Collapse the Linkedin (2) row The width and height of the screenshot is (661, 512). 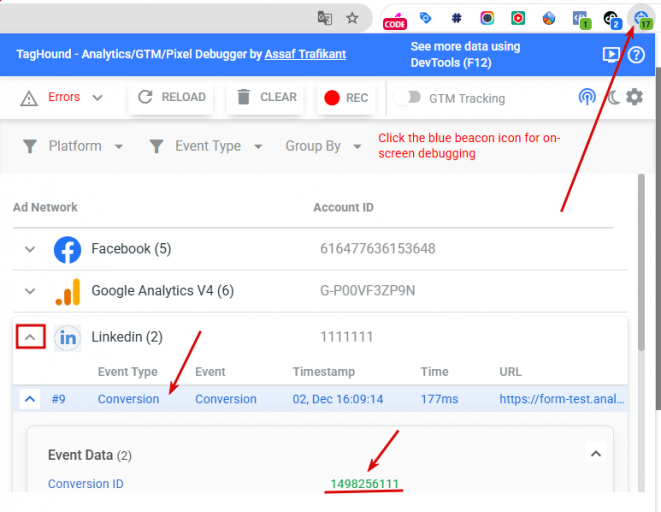[30, 337]
